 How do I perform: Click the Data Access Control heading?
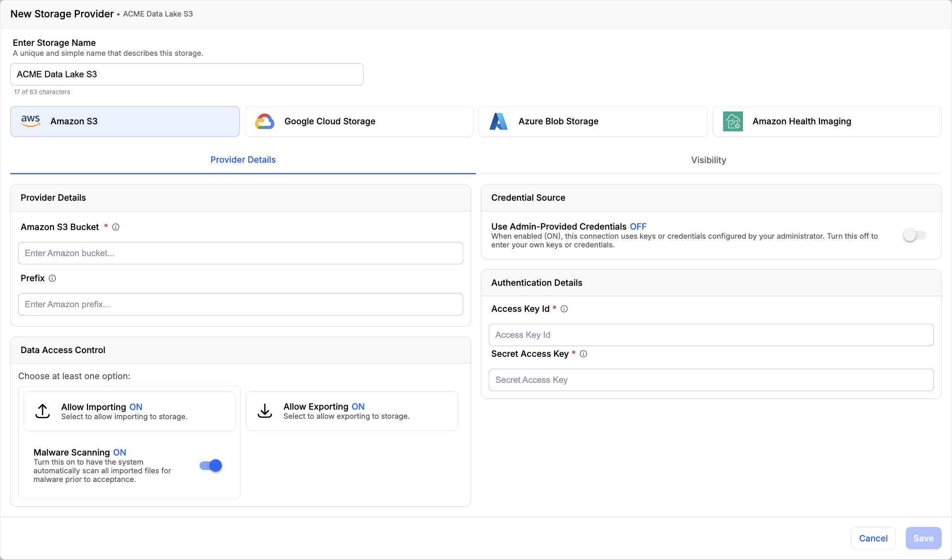point(63,350)
